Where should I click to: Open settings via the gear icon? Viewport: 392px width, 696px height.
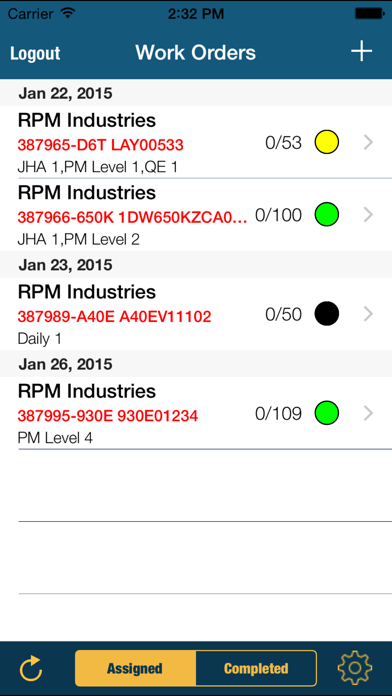point(354,668)
